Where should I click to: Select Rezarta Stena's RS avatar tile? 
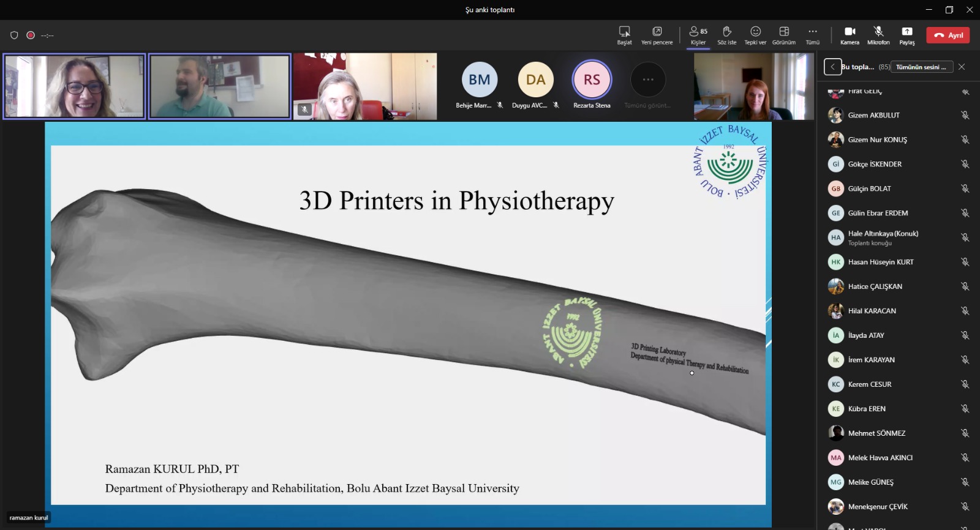pyautogui.click(x=592, y=80)
